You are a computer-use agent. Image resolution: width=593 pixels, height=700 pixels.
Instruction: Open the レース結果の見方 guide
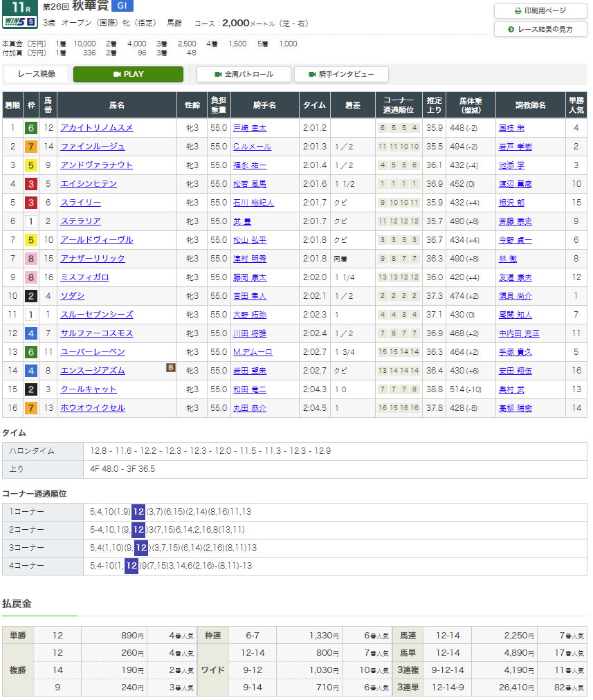coord(540,29)
